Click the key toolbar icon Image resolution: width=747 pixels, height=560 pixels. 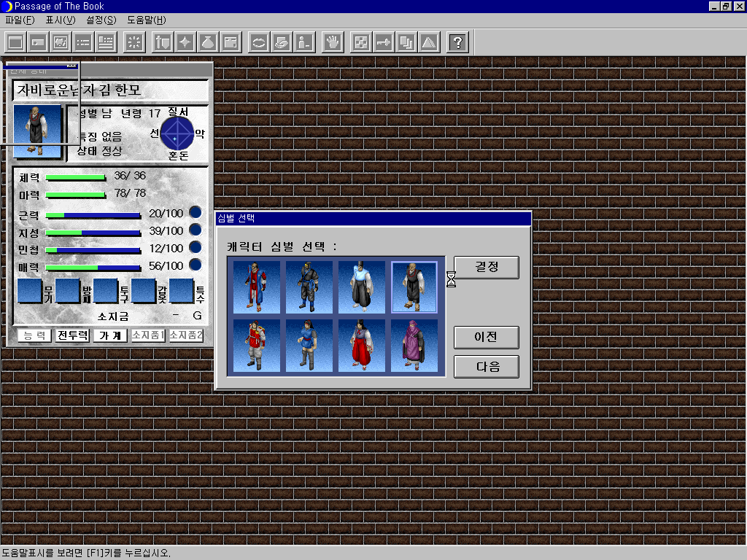click(x=384, y=42)
